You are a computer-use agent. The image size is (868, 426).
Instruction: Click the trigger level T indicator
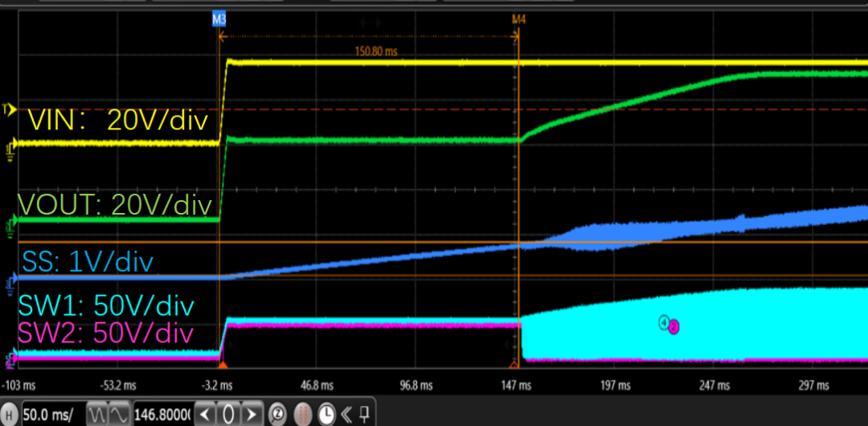pos(9,109)
